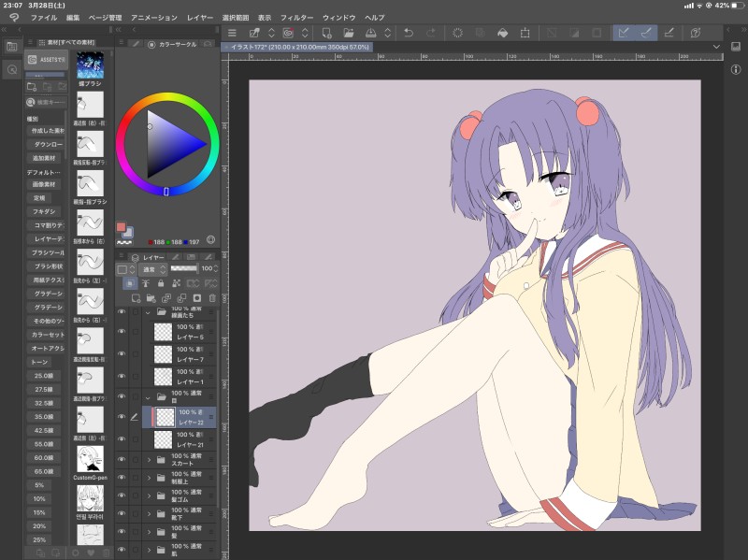Open the アニメーション menu

click(154, 18)
